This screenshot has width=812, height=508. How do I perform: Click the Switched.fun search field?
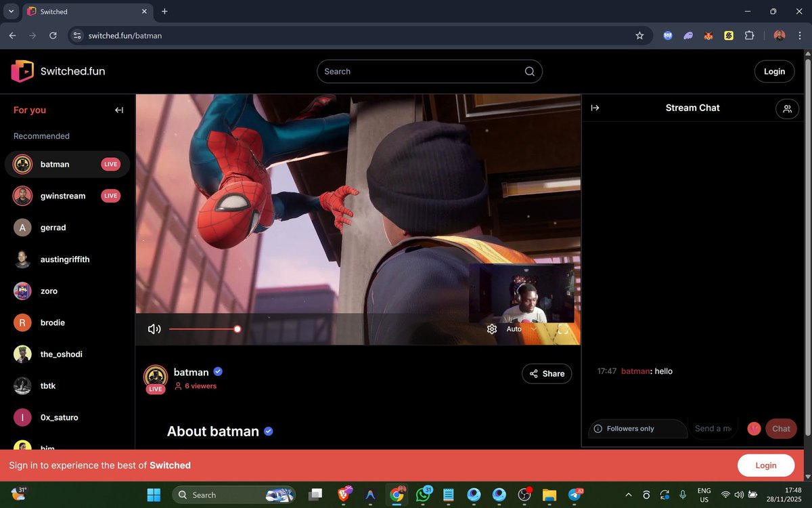429,72
